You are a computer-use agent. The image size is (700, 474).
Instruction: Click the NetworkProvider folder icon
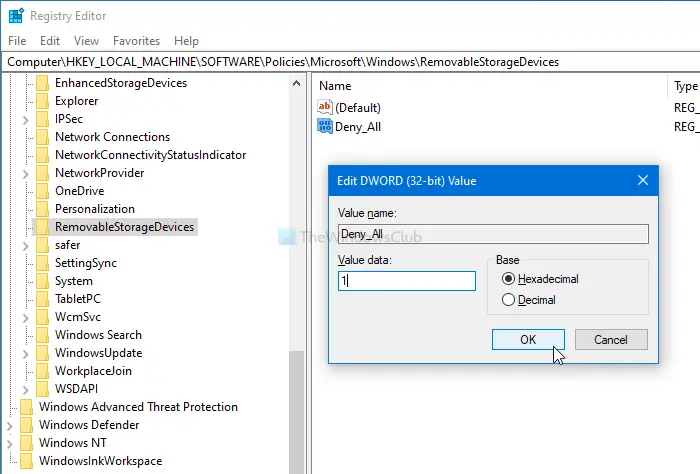click(x=42, y=173)
